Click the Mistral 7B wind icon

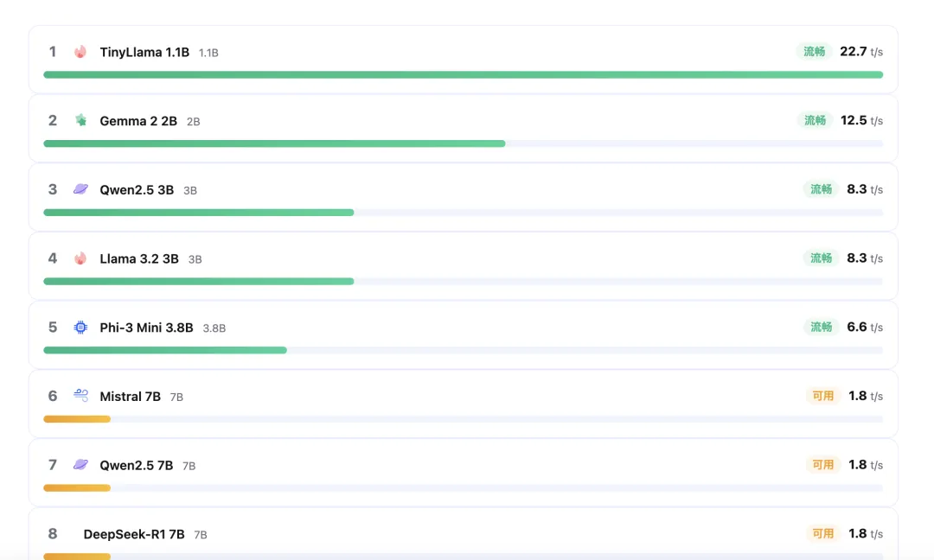(x=80, y=396)
